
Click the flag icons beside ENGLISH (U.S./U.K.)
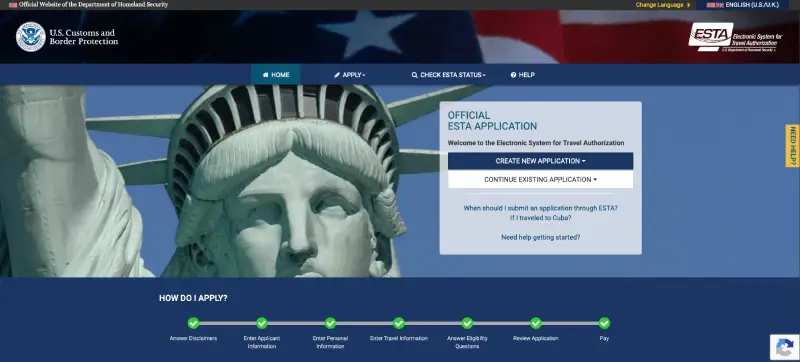tap(715, 5)
